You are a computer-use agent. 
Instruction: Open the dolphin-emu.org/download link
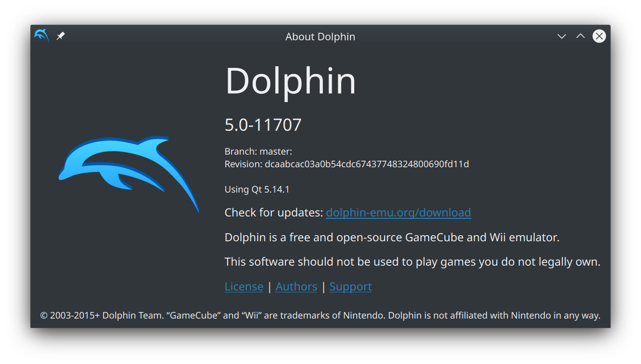click(398, 212)
